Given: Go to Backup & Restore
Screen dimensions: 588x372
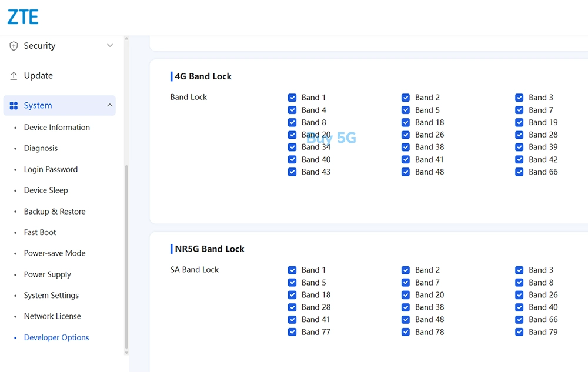Looking at the screenshot, I should [55, 212].
